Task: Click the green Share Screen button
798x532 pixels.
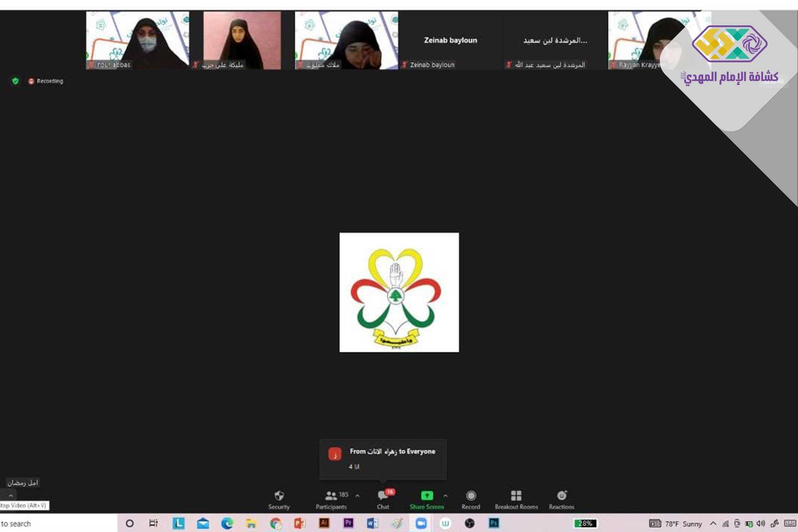Action: pos(427,499)
